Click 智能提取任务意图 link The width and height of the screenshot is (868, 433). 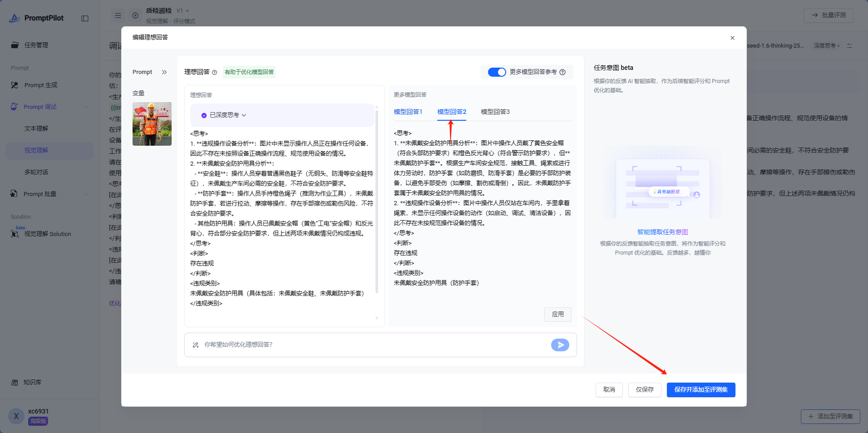click(663, 232)
